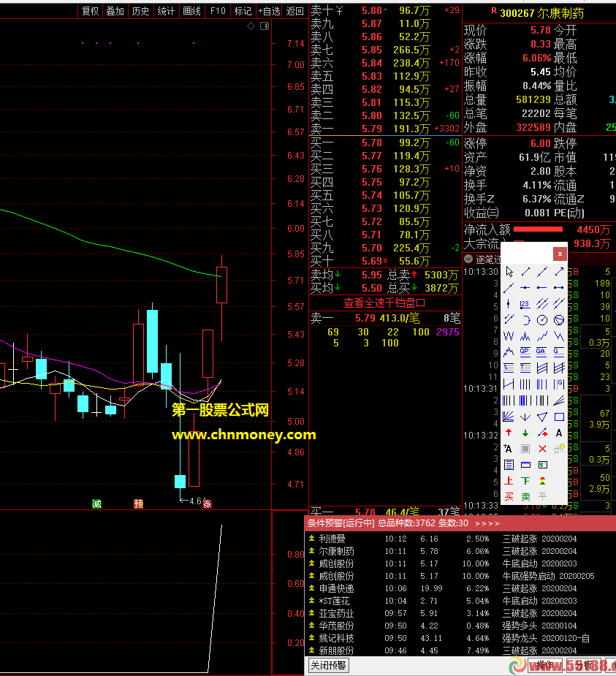Open the 画线 drawing menu
616x676 pixels.
[x=192, y=11]
